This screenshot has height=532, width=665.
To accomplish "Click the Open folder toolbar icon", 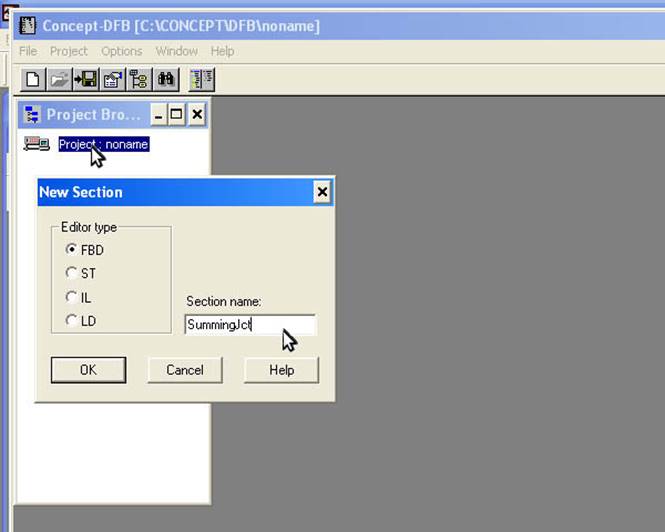I will (x=59, y=79).
